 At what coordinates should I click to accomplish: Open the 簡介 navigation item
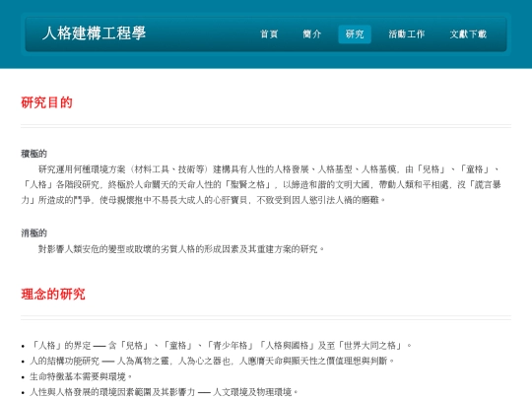coord(311,33)
